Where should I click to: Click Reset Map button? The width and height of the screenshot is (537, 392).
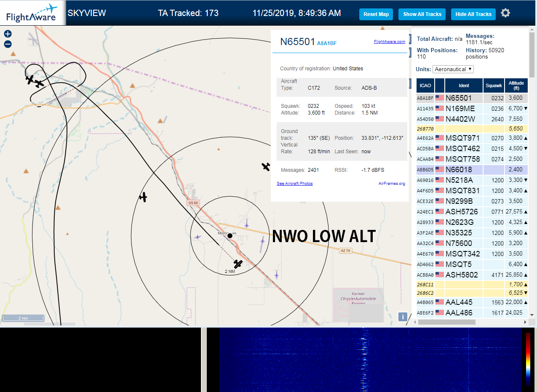coord(376,14)
